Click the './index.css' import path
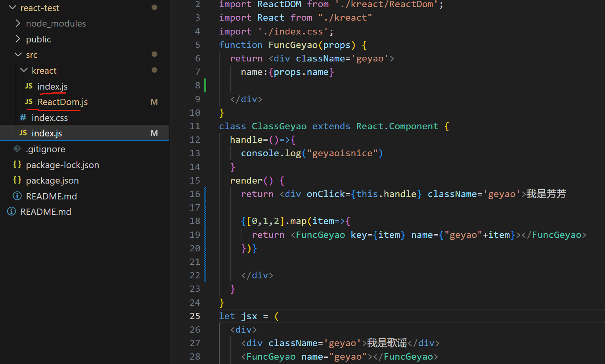This screenshot has height=364, width=605. click(293, 31)
